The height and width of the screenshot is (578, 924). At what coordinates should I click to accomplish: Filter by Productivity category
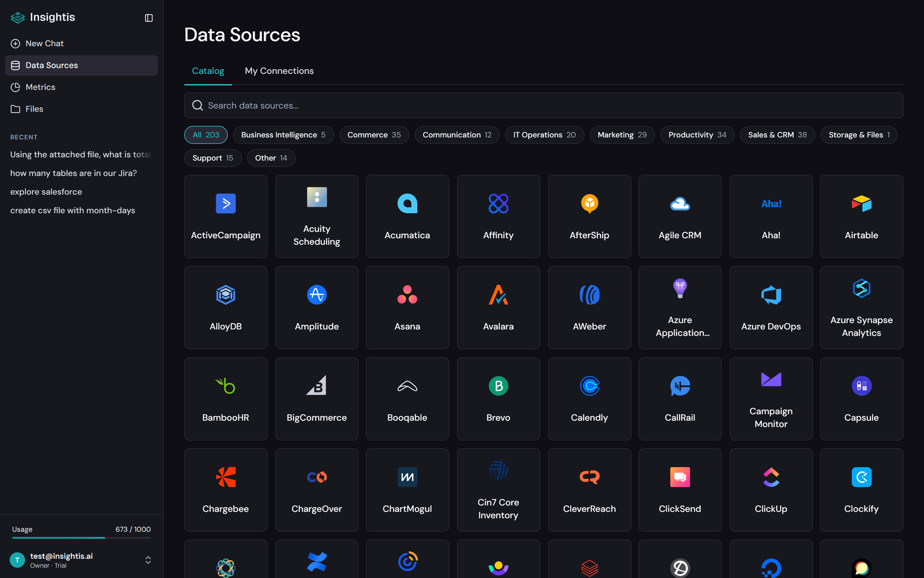[x=697, y=135]
